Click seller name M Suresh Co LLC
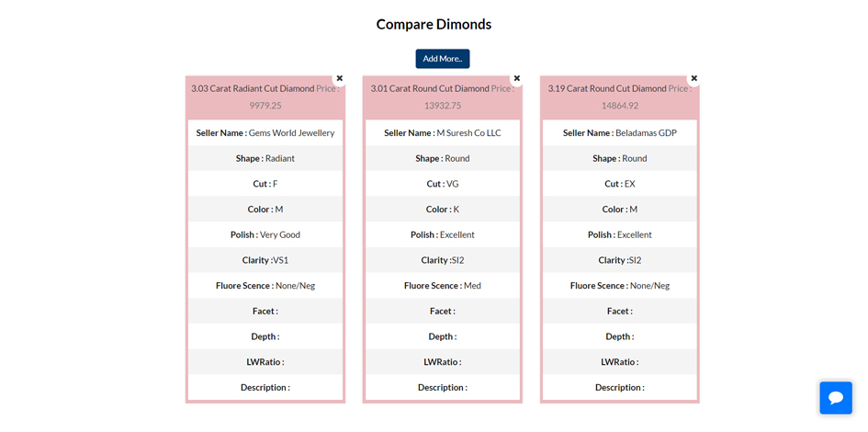 tap(468, 133)
